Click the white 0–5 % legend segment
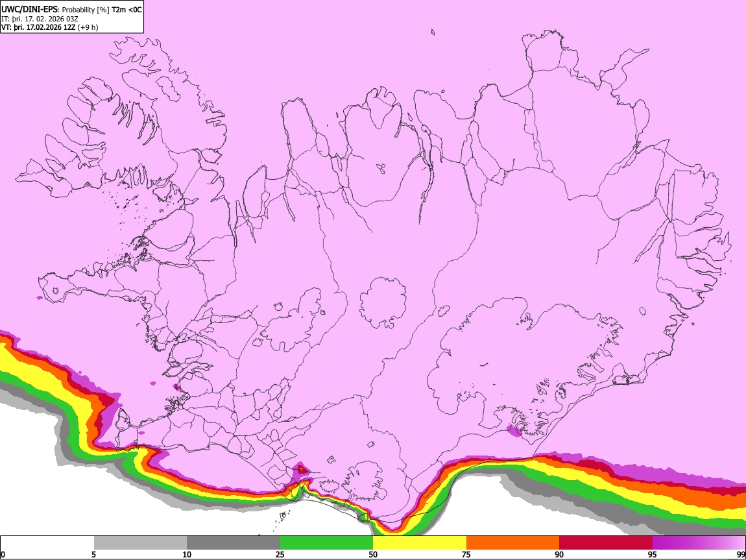The width and height of the screenshot is (746, 560). point(47,543)
